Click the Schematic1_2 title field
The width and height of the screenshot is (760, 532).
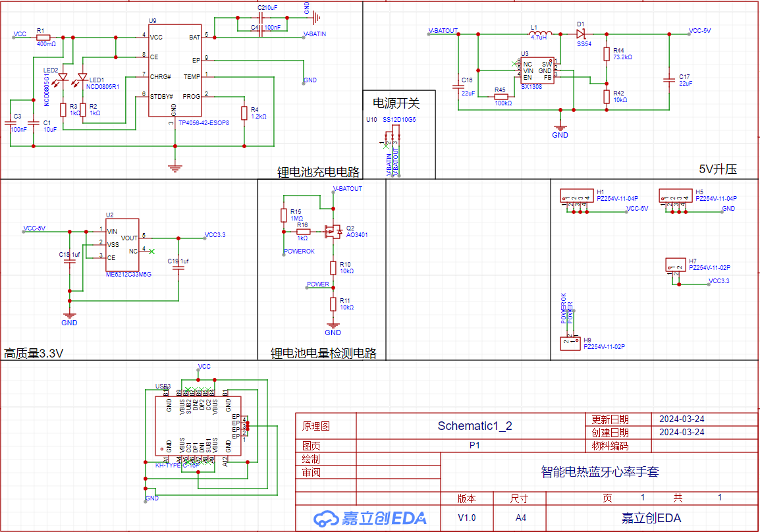click(x=475, y=426)
